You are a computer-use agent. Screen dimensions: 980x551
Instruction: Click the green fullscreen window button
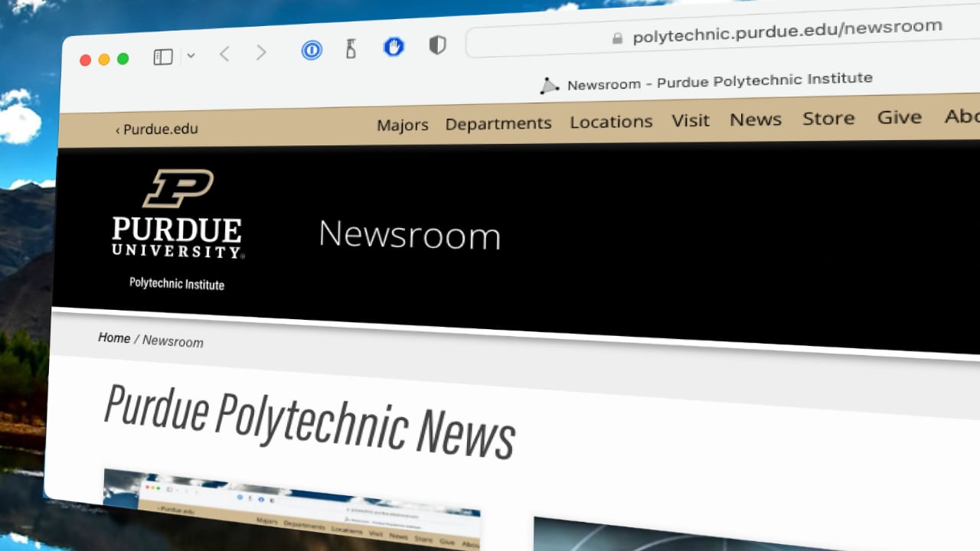coord(122,59)
